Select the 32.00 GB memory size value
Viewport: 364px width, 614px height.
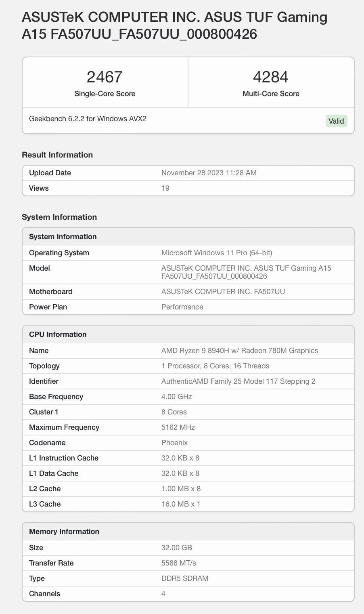(177, 548)
